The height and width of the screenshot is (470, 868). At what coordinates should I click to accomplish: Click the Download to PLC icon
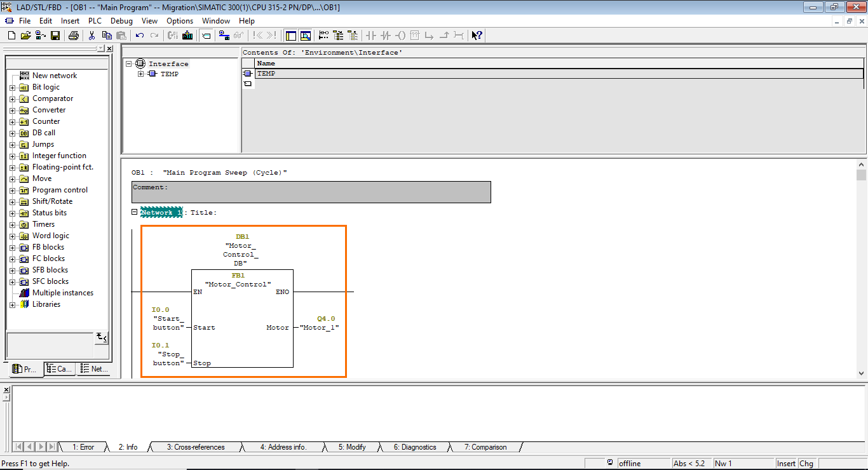187,36
